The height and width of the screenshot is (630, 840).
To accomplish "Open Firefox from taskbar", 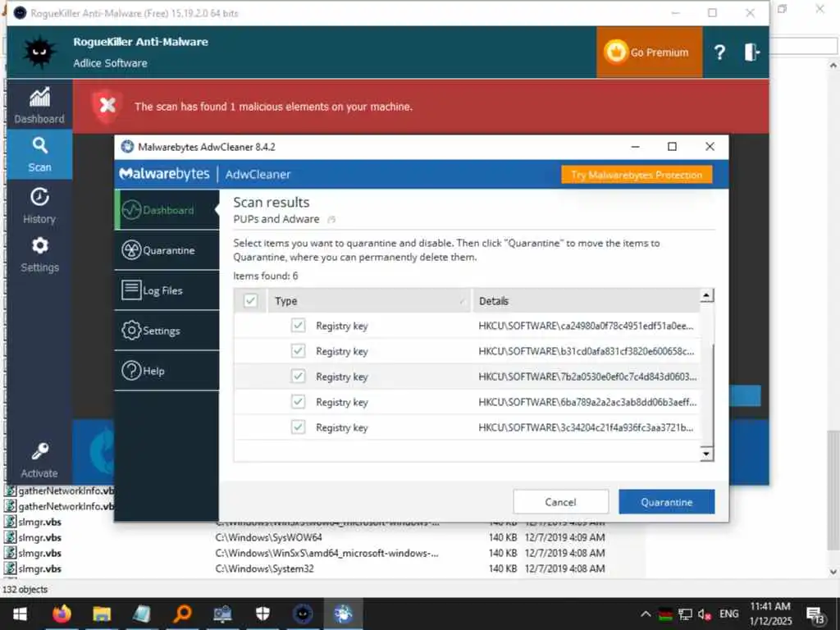I will point(62,614).
